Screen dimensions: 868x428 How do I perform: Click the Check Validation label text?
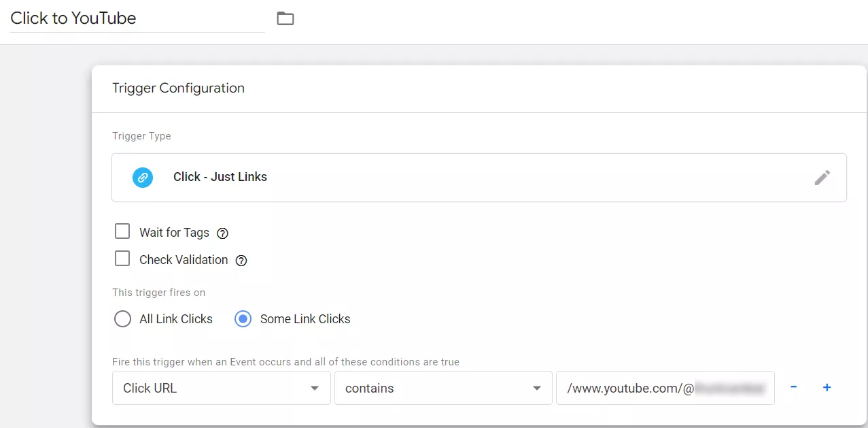point(184,260)
